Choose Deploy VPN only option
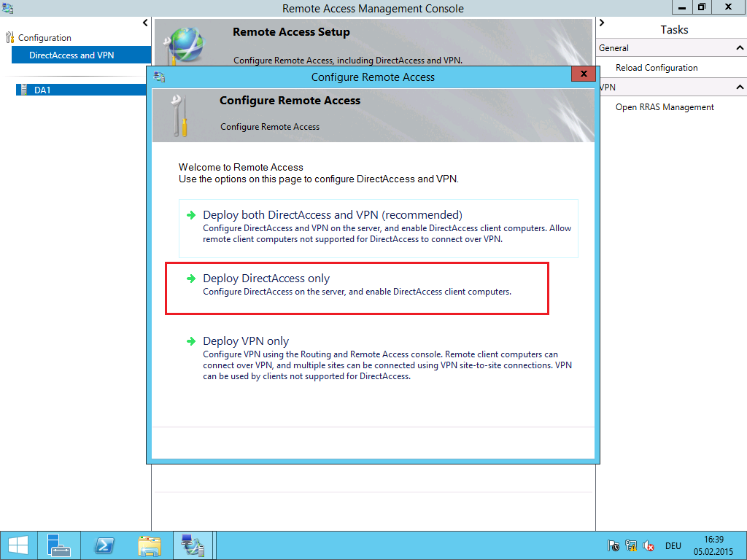 379,358
